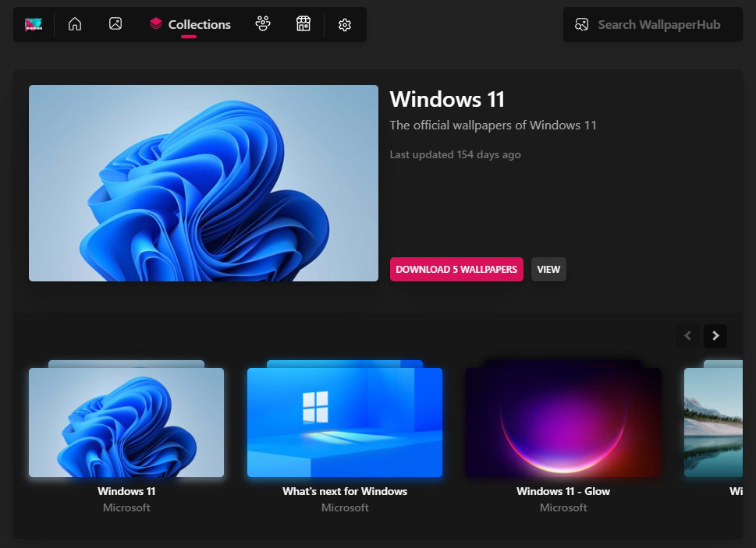Open the Wallpapers image icon

pos(115,23)
